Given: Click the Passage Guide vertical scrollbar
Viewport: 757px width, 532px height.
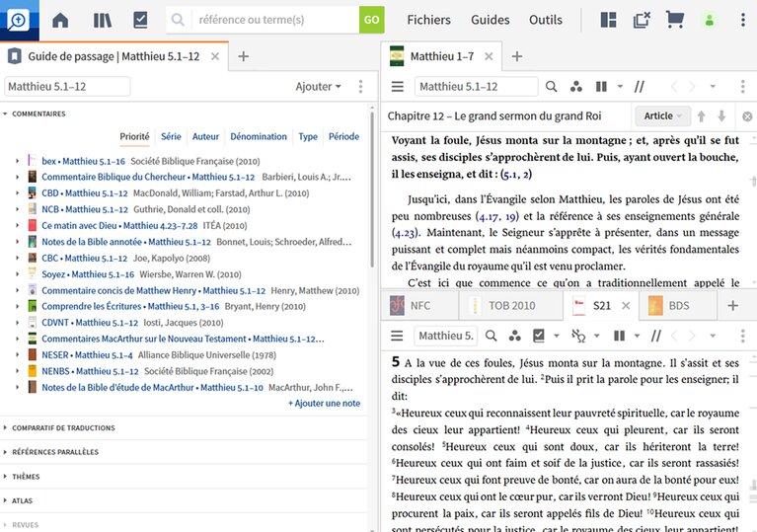Looking at the screenshot, I should point(372,189).
